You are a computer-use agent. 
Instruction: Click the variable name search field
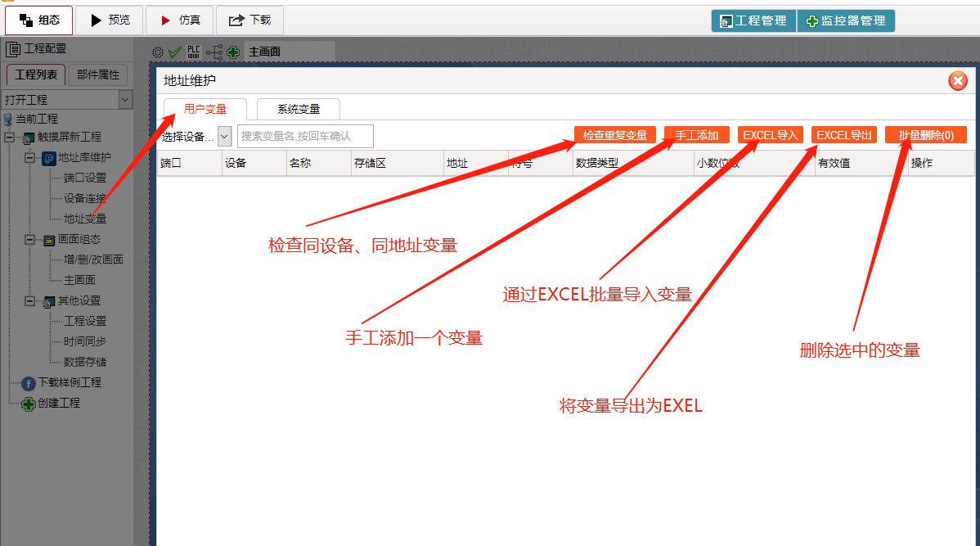click(304, 136)
